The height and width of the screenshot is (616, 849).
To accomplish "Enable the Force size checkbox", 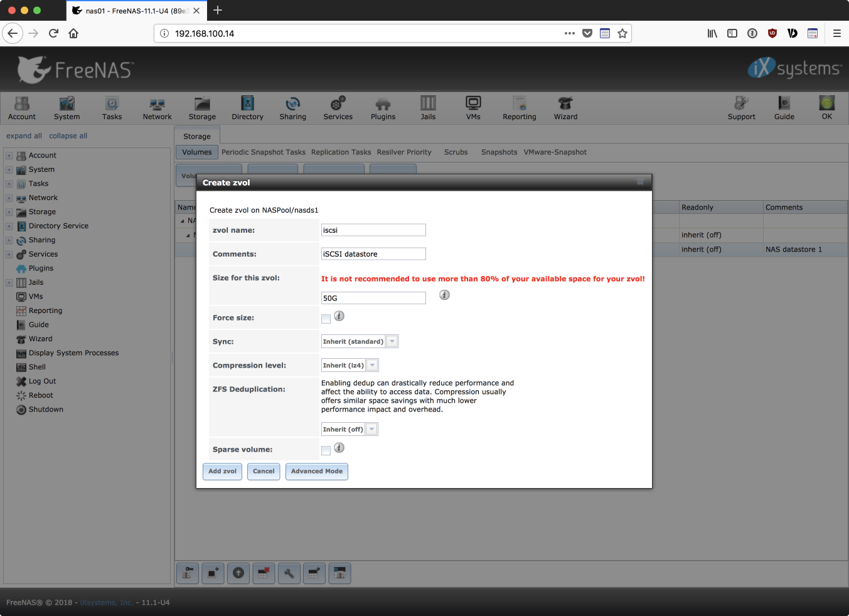I will [326, 319].
